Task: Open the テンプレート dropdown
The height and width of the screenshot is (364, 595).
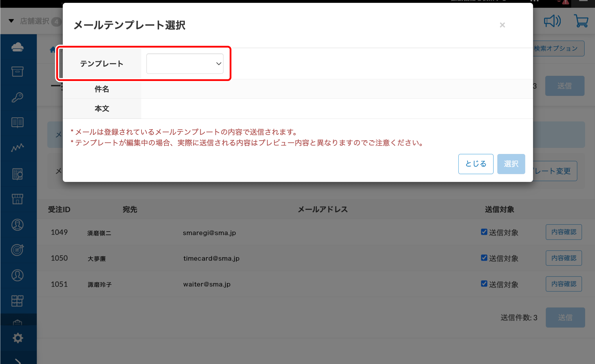Action: coord(185,64)
